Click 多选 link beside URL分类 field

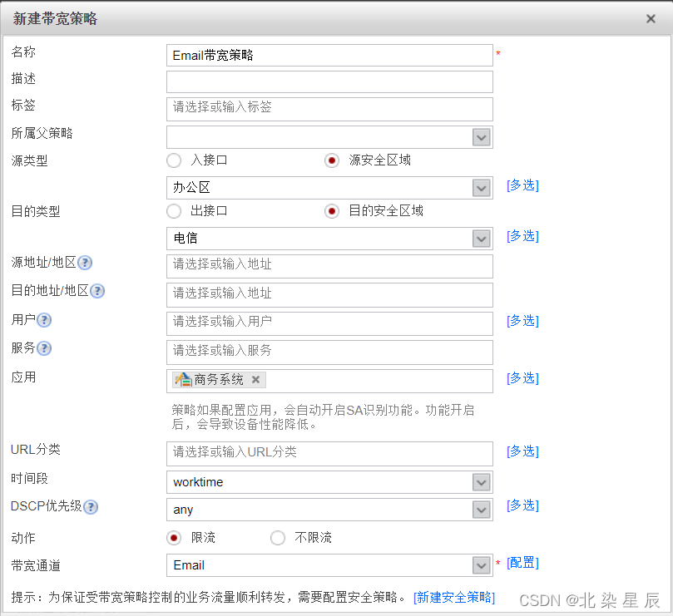click(x=522, y=451)
